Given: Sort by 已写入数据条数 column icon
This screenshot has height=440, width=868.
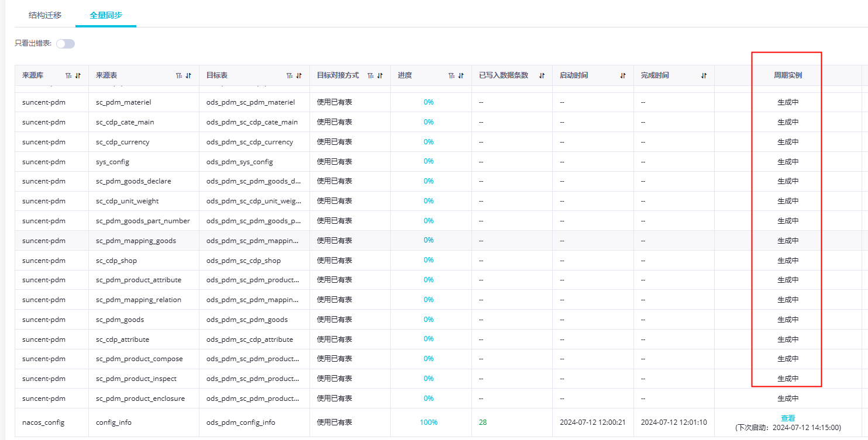Looking at the screenshot, I should (x=542, y=75).
